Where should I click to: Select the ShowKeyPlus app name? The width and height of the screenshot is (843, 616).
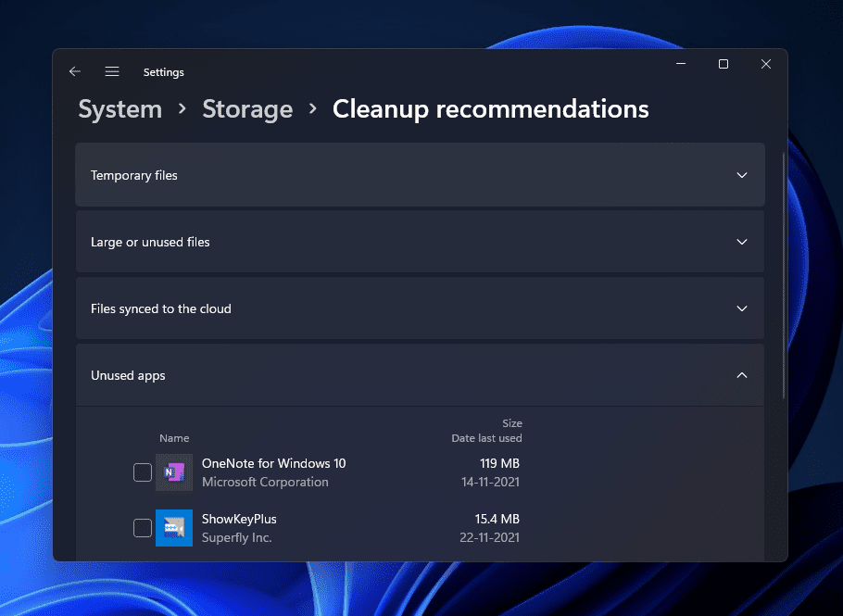click(x=239, y=519)
